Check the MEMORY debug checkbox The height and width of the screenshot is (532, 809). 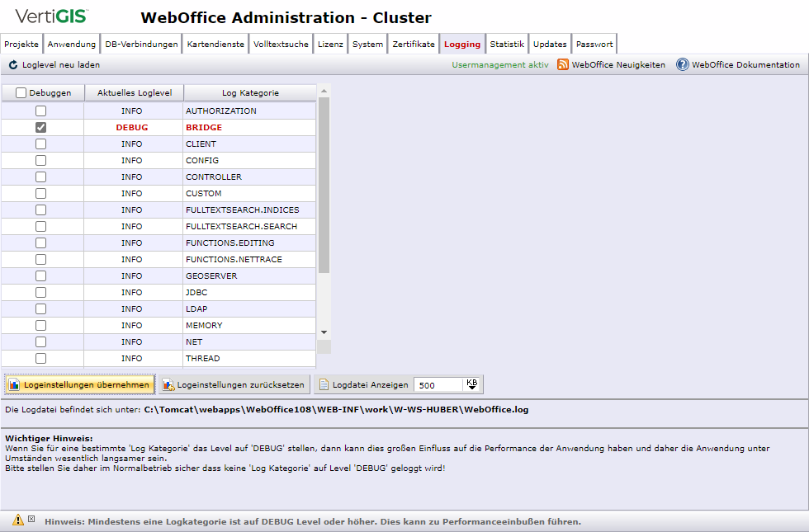[x=40, y=325]
